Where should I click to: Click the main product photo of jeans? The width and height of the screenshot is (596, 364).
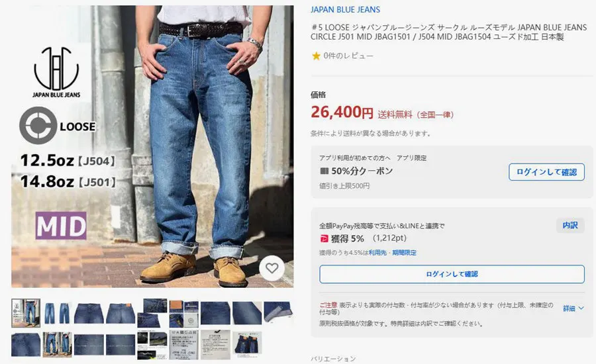(152, 146)
